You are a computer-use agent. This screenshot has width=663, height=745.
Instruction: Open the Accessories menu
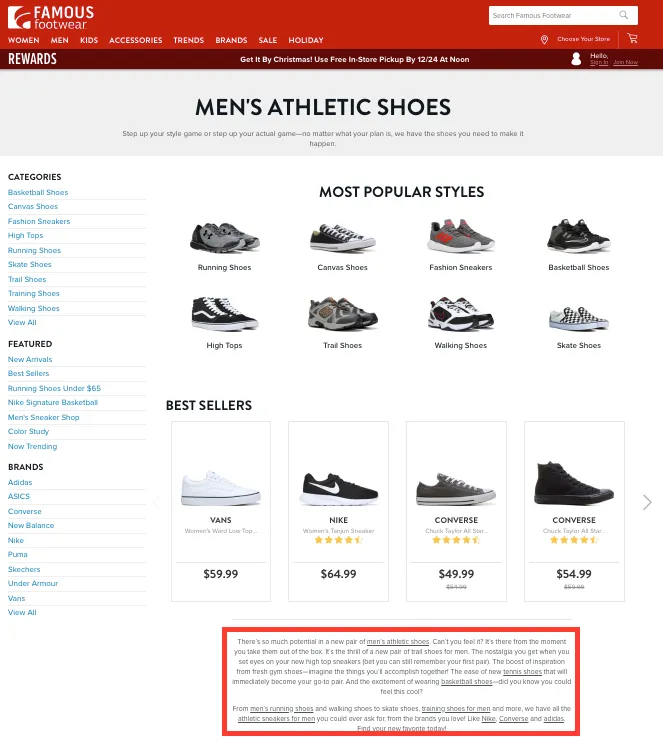(x=135, y=40)
